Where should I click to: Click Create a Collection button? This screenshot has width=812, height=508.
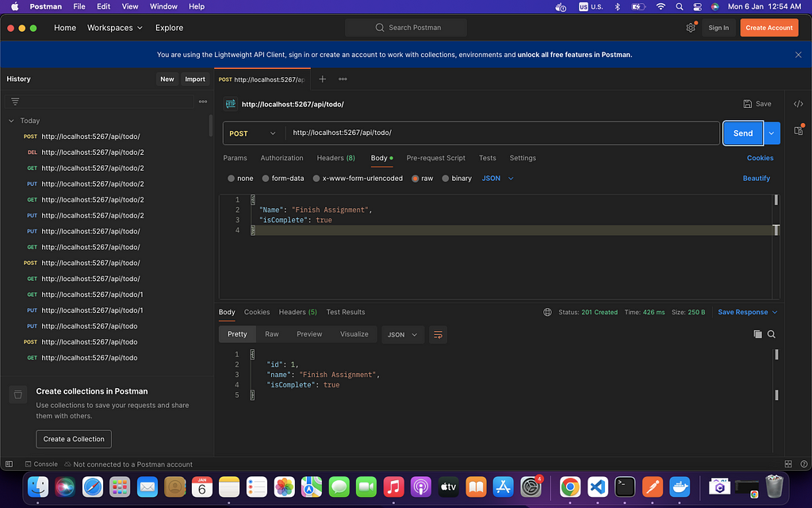pyautogui.click(x=74, y=439)
